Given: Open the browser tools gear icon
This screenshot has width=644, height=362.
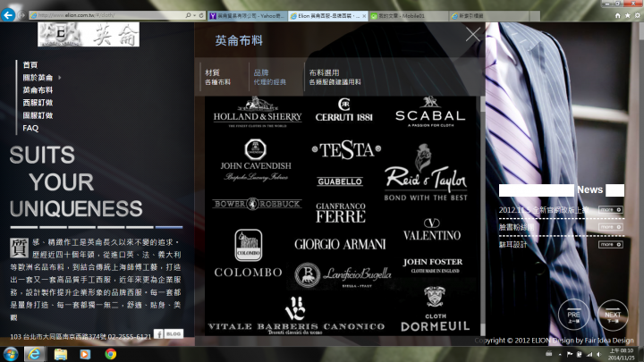Looking at the screenshot, I should [x=638, y=15].
